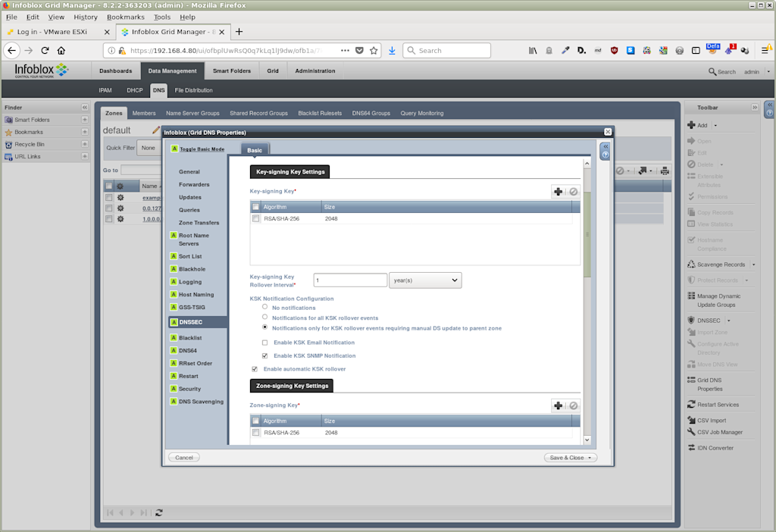776x532 pixels.
Task: Collapse the Toolbar panel chevron
Action: [754, 108]
